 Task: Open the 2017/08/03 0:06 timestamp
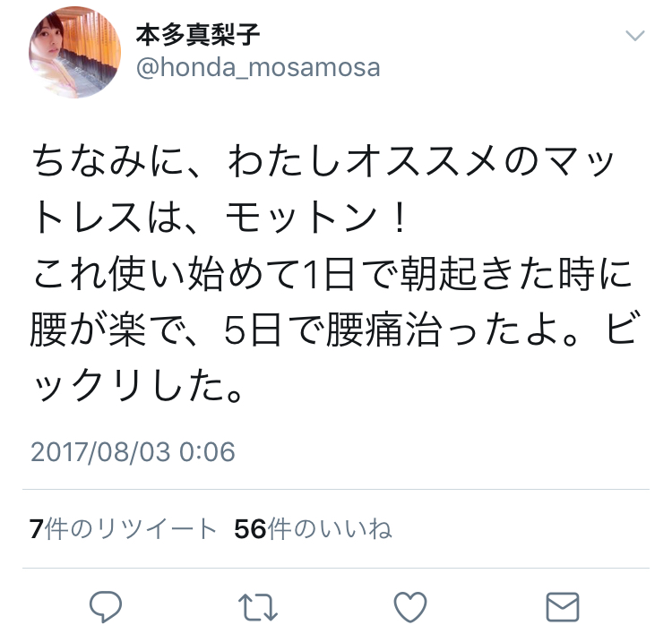coord(133,452)
